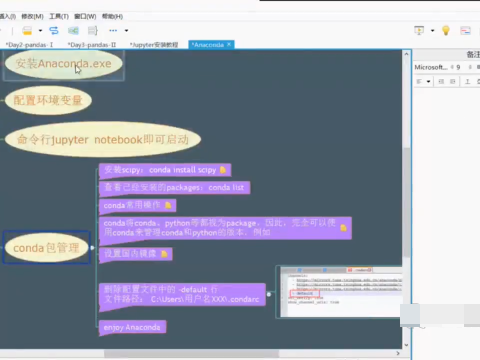Select the '配置环境变量' topic
The height and width of the screenshot is (360, 480).
pos(48,100)
